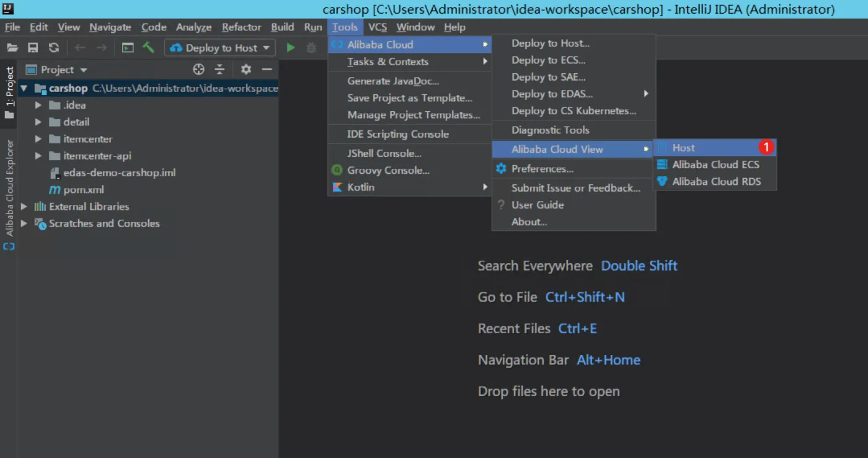Viewport: 868px width, 458px height.
Task: Click the Preferences gear icon in submenu
Action: pyautogui.click(x=501, y=169)
